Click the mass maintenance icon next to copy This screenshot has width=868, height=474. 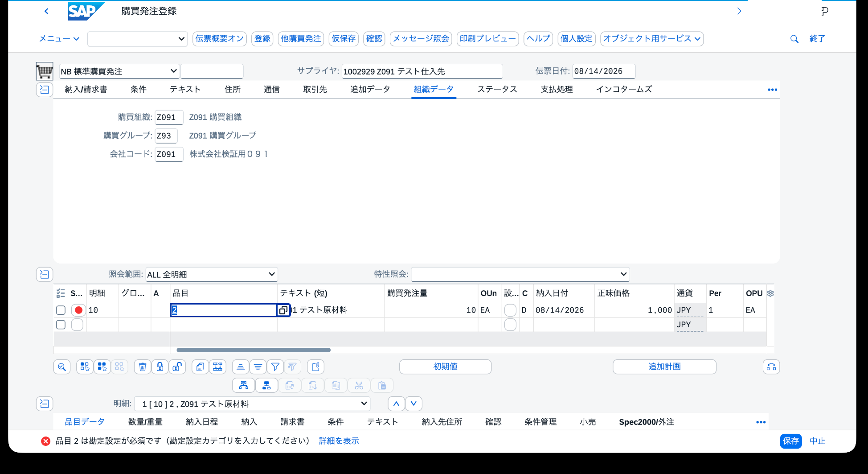click(218, 367)
